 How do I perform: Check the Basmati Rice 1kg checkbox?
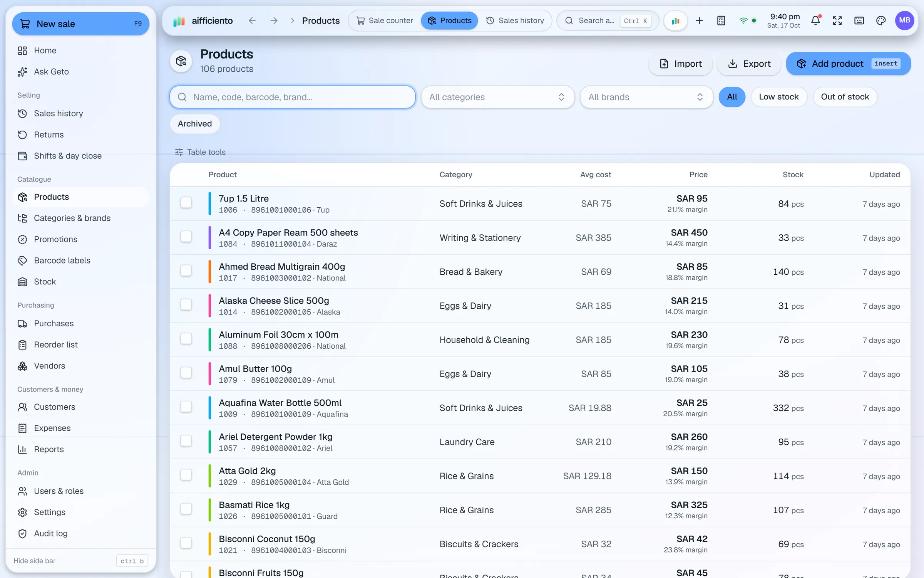186,509
